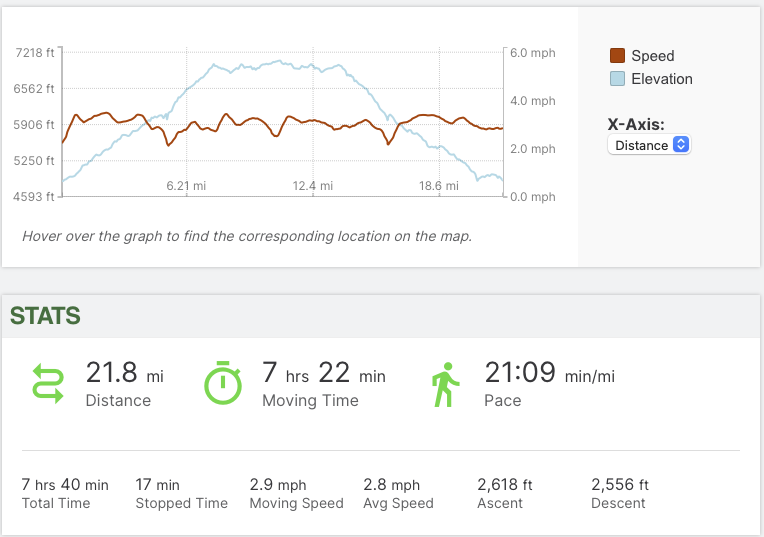Click the green hiker Pace icon
Image resolution: width=764 pixels, height=537 pixels.
click(x=443, y=385)
